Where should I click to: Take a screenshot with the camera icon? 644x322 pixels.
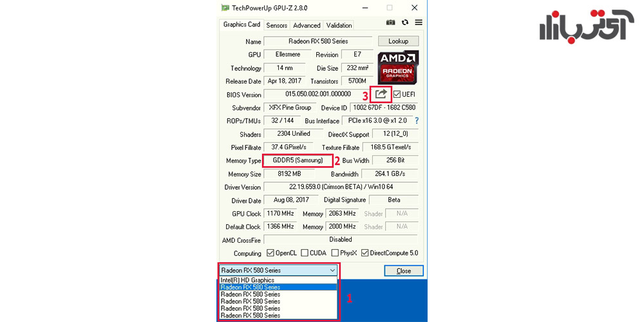391,23
